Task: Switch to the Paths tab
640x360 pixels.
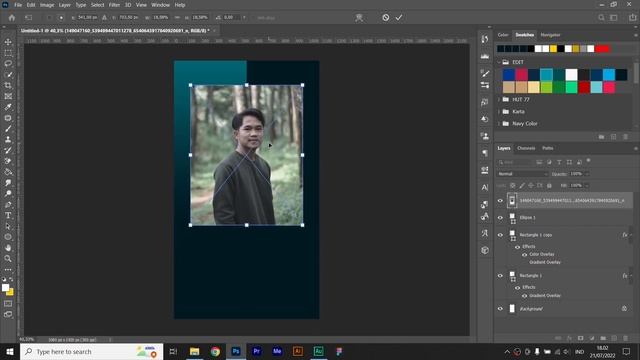Action: point(548,148)
